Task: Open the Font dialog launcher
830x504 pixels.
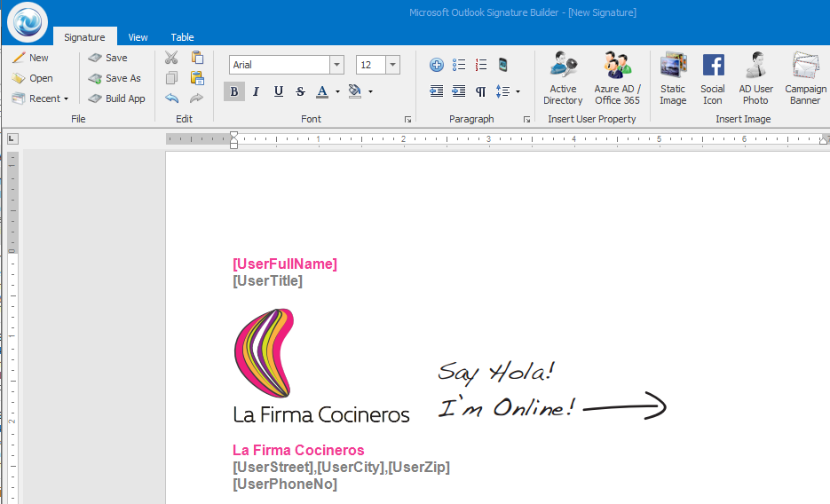Action: (x=407, y=120)
